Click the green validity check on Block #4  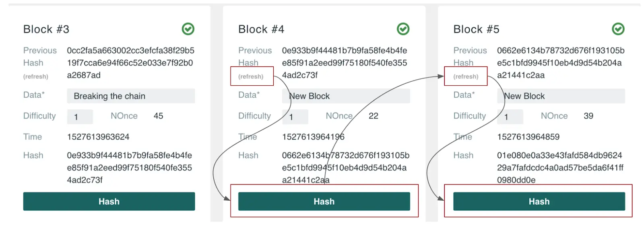tap(403, 29)
